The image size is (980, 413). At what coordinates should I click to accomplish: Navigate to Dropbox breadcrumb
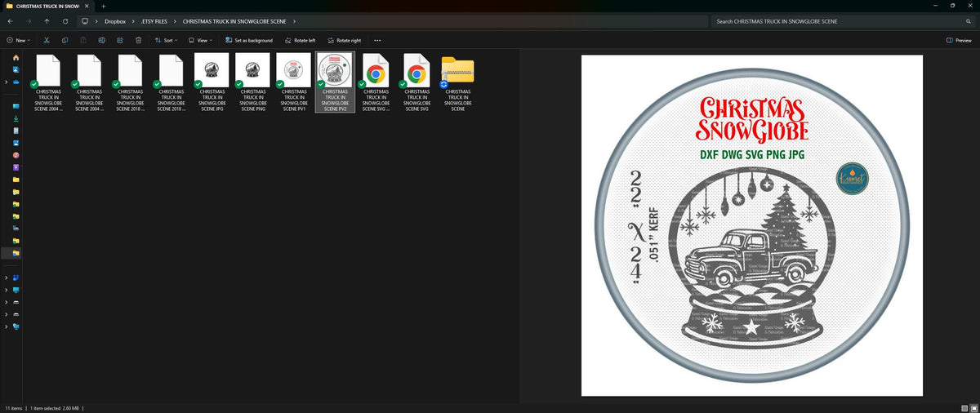[115, 21]
